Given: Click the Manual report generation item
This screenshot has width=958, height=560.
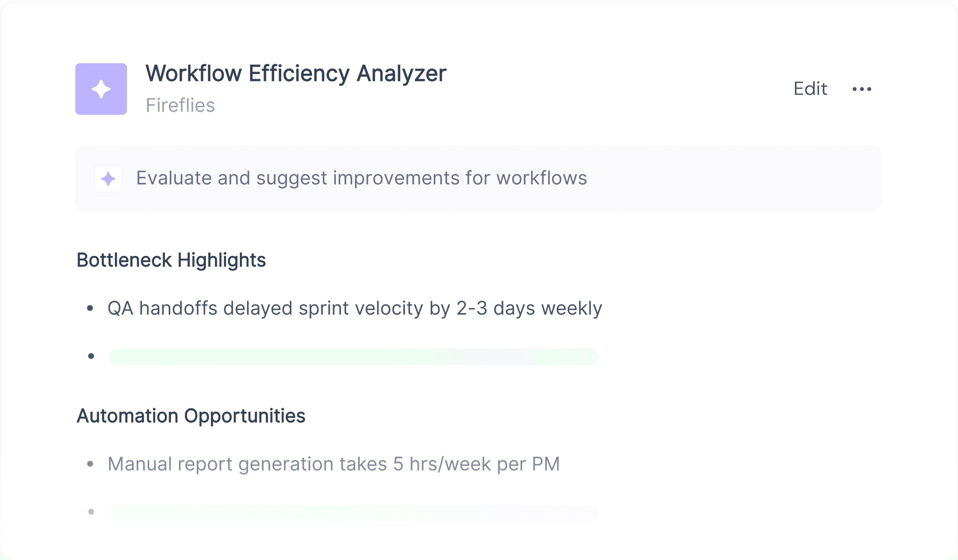Looking at the screenshot, I should (334, 464).
